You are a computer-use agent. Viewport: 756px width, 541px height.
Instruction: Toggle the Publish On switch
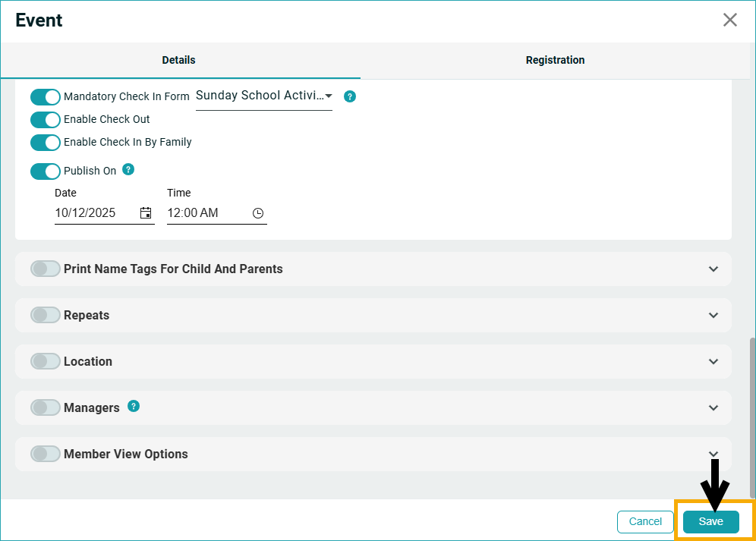pyautogui.click(x=46, y=171)
